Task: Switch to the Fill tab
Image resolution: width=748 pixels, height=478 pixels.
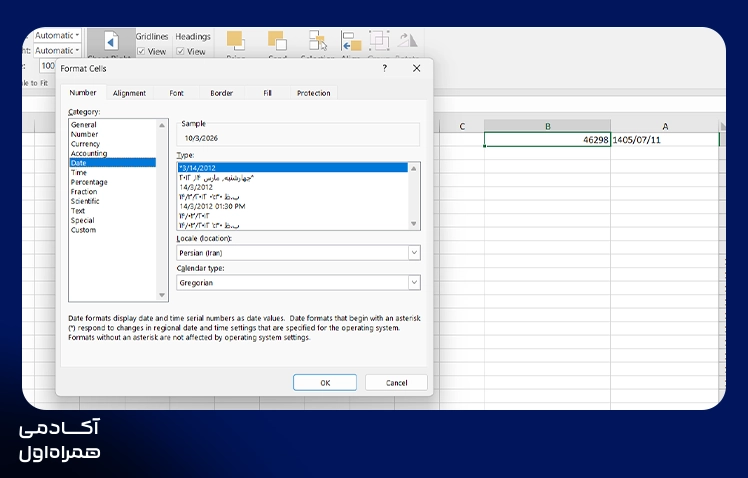Action: pyautogui.click(x=267, y=93)
